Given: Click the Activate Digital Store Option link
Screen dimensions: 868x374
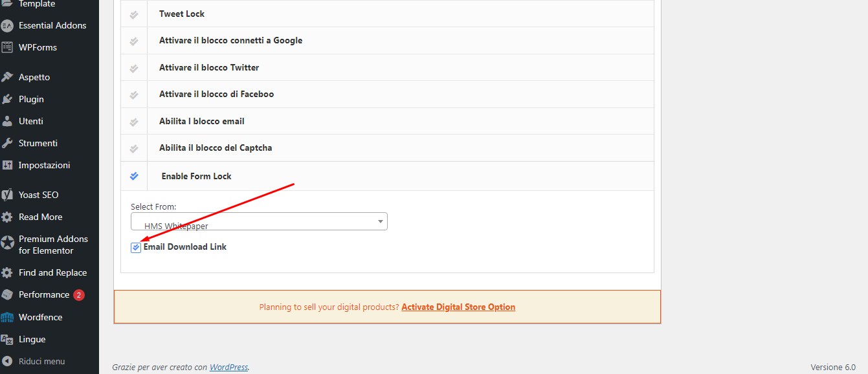Looking at the screenshot, I should point(458,307).
